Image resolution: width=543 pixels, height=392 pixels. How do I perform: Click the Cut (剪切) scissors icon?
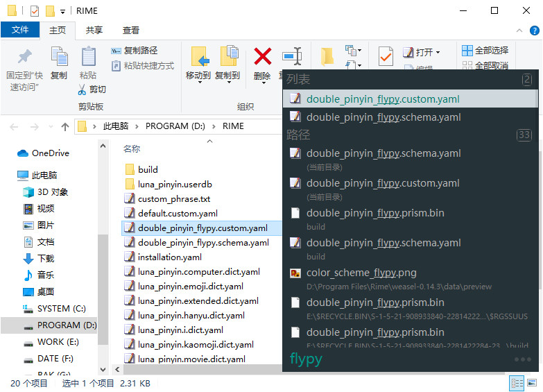pos(83,90)
